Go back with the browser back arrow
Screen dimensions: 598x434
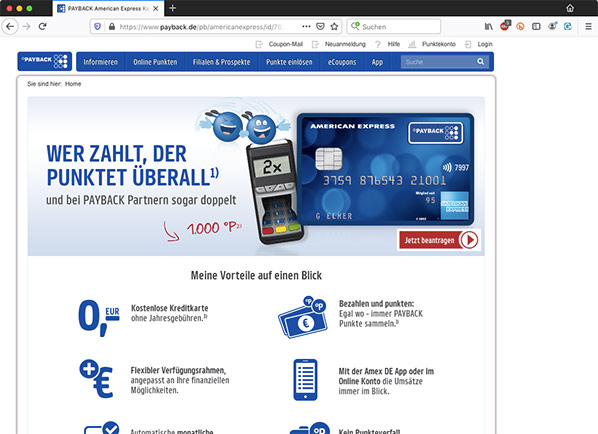[10, 26]
